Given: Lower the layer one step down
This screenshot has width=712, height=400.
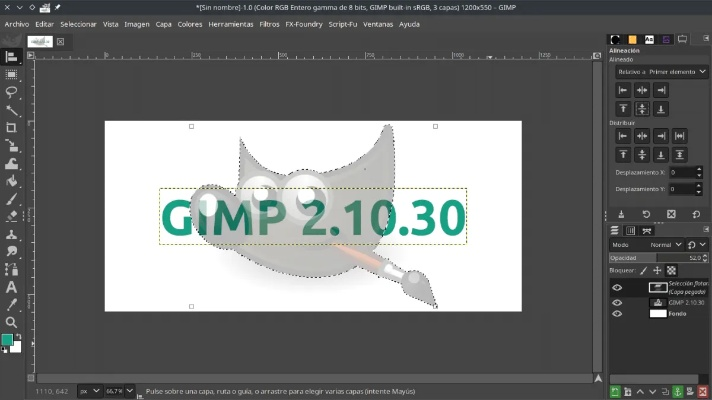Looking at the screenshot, I should click(x=653, y=392).
